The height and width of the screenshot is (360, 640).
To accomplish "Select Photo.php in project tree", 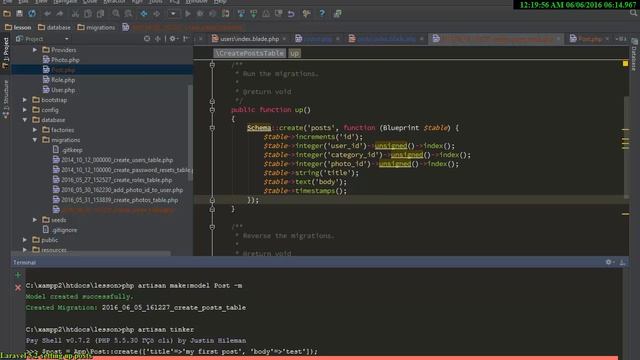I will click(60, 60).
